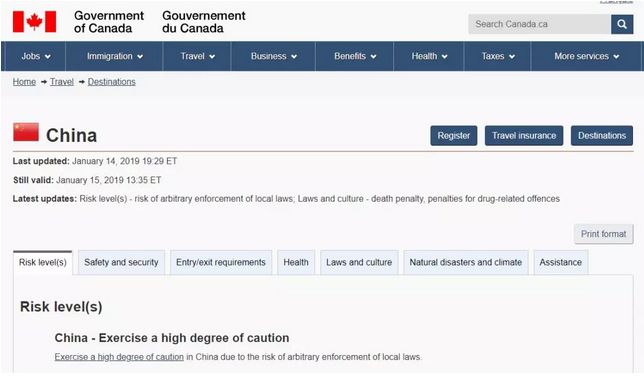The image size is (644, 376).
Task: Click the Register button
Action: coord(453,136)
